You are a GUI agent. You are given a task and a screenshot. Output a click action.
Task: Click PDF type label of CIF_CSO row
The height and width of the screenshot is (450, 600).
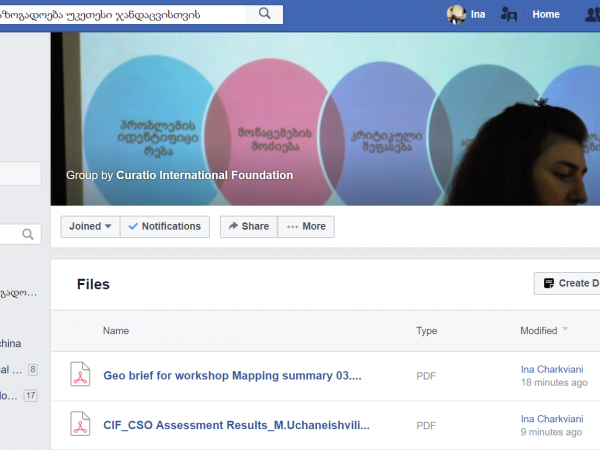[426, 426]
